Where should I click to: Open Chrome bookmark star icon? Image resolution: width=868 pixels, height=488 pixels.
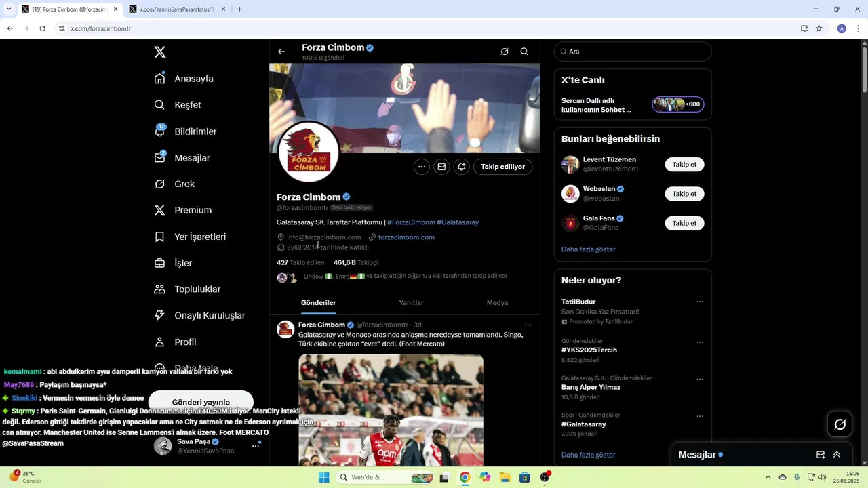click(819, 28)
